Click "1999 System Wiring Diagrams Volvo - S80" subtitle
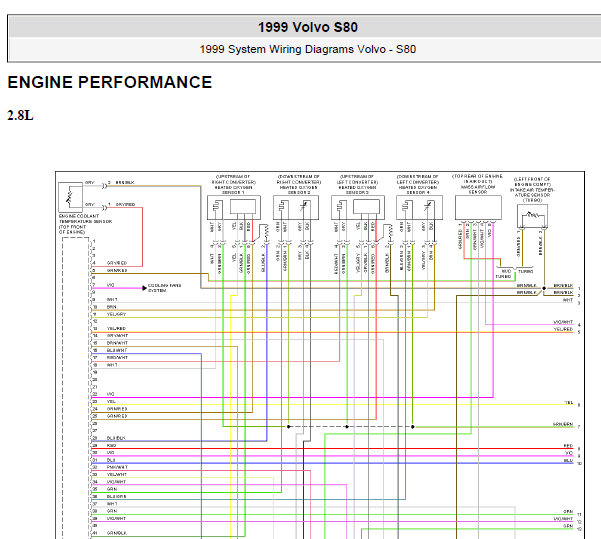Image resolution: width=601 pixels, height=539 pixels. pos(307,49)
